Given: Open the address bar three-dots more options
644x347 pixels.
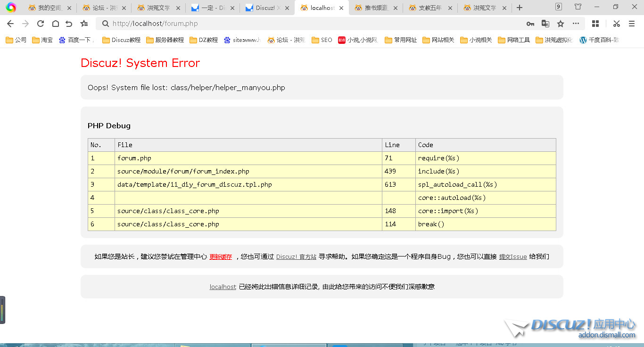Looking at the screenshot, I should pos(576,24).
